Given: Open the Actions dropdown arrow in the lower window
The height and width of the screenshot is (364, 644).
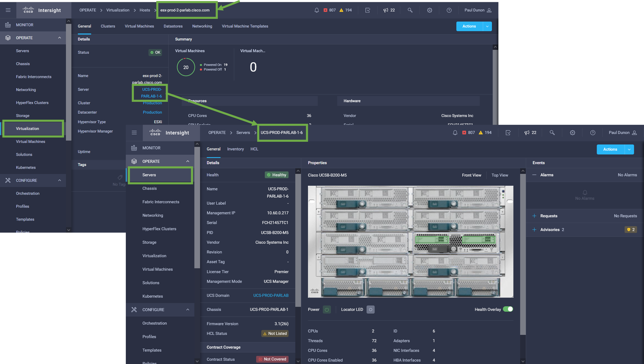Looking at the screenshot, I should [629, 150].
